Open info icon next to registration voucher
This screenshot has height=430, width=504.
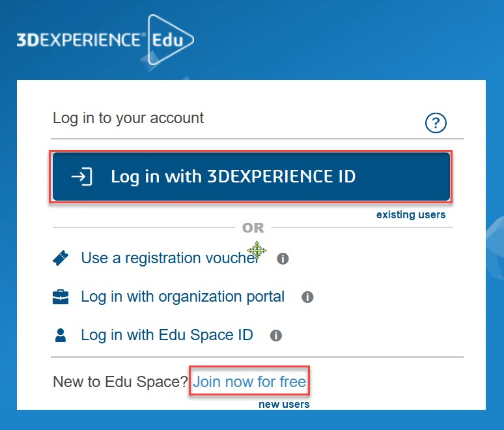283,259
